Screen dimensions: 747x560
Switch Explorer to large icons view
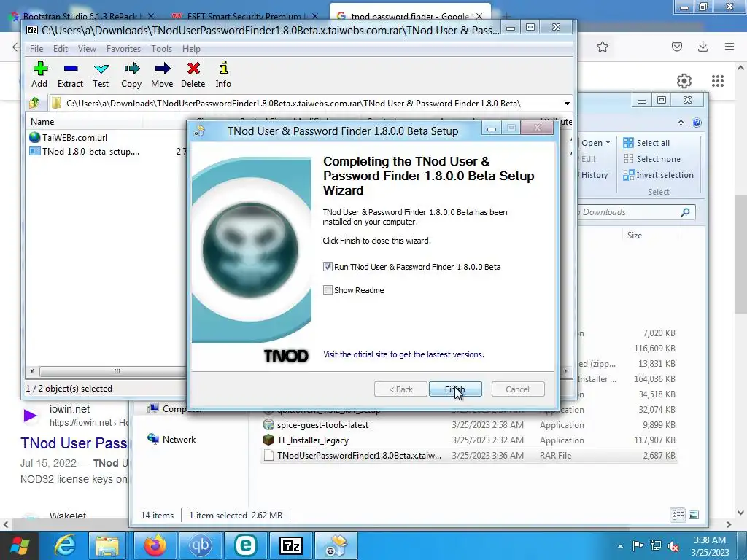pos(694,515)
